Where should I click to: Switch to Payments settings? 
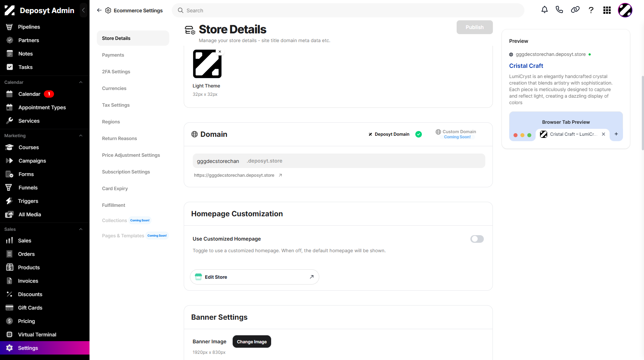click(x=113, y=55)
